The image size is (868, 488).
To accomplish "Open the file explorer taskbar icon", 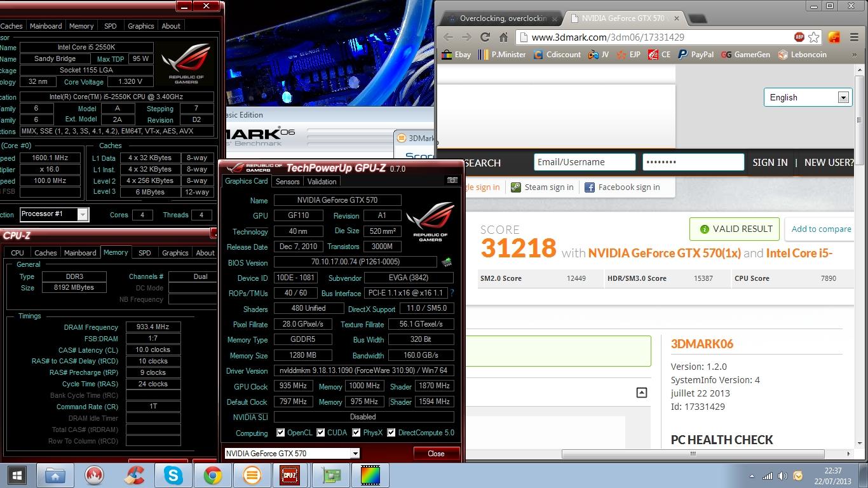I will (55, 475).
